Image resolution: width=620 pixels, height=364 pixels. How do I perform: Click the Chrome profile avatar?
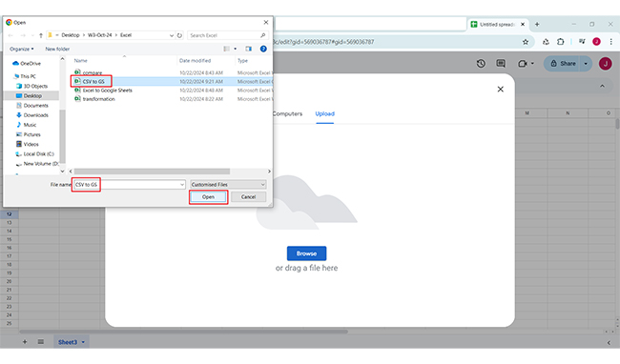click(596, 42)
